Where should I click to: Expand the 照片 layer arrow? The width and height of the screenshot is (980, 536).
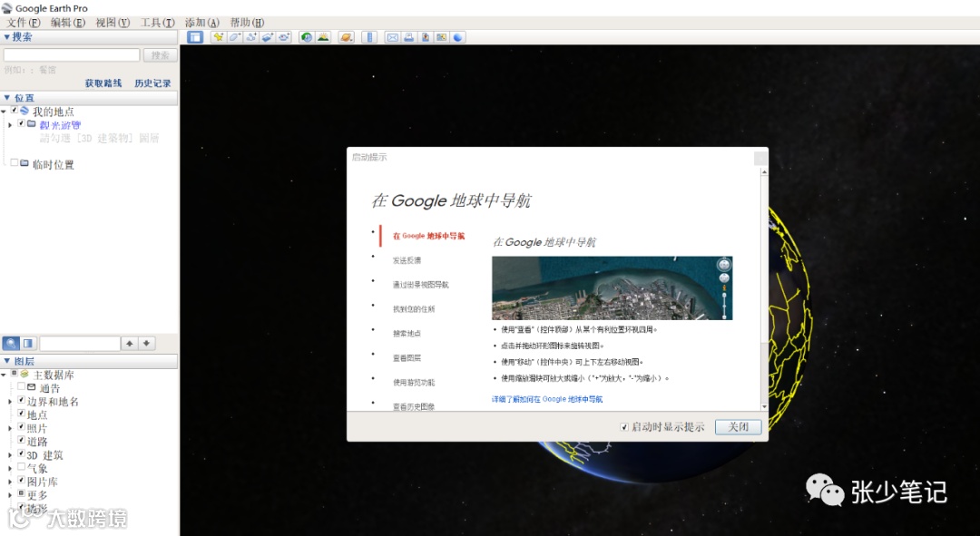pyautogui.click(x=9, y=429)
